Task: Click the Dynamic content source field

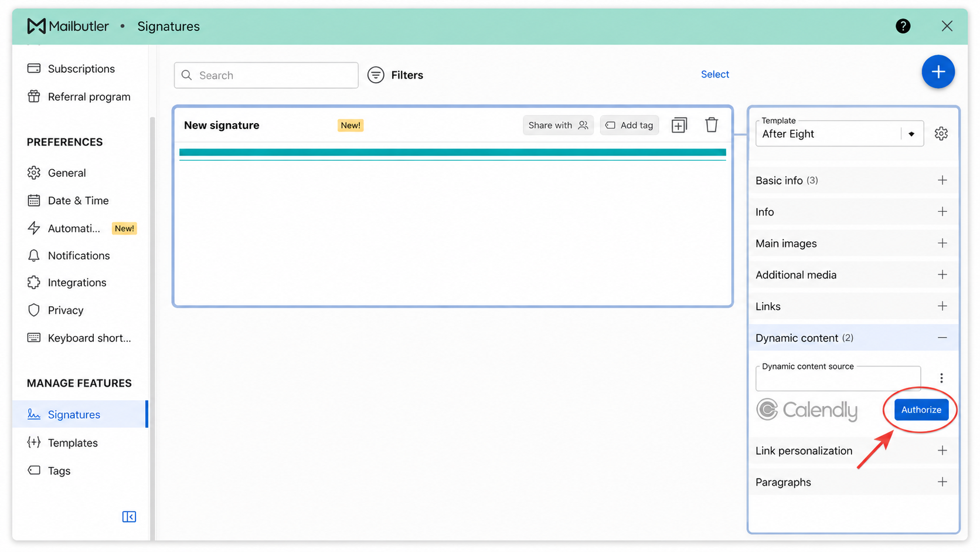Action: (838, 378)
